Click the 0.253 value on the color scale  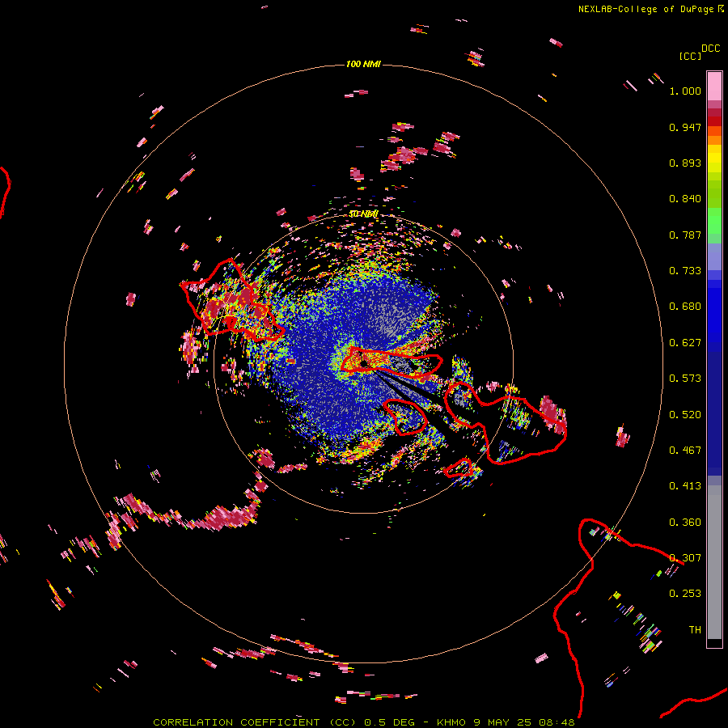pos(685,594)
